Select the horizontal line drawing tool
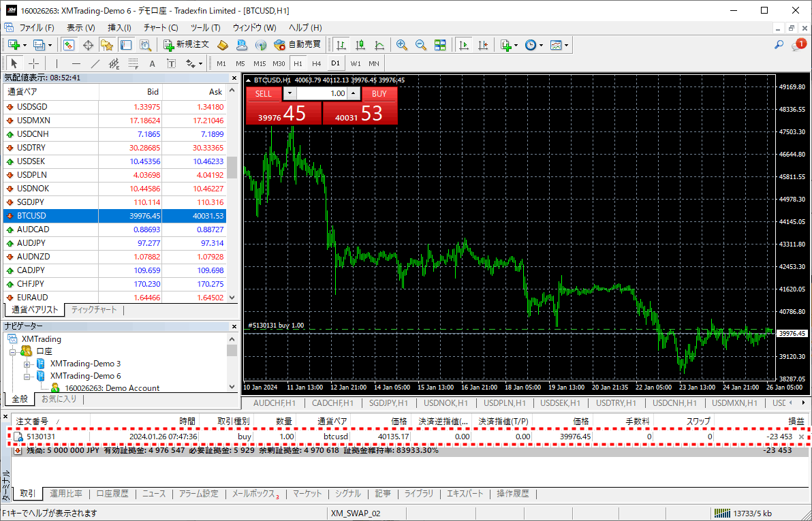The image size is (812, 521). tap(76, 64)
